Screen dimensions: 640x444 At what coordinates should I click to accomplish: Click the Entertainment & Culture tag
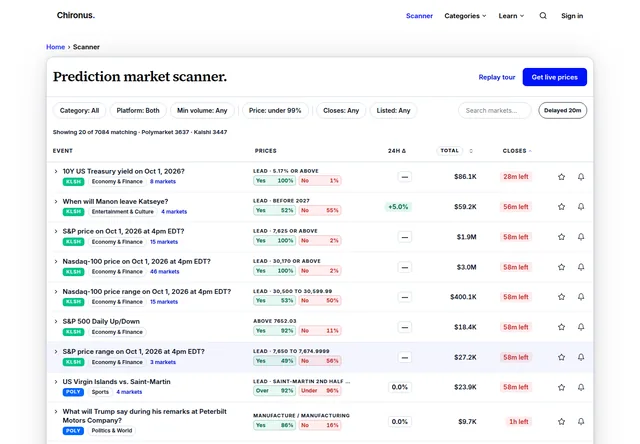coord(122,212)
